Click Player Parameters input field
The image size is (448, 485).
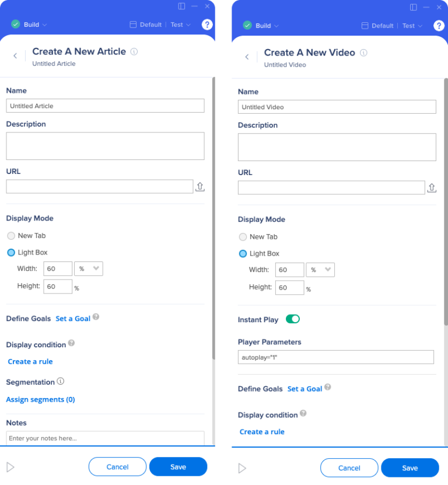coord(336,357)
